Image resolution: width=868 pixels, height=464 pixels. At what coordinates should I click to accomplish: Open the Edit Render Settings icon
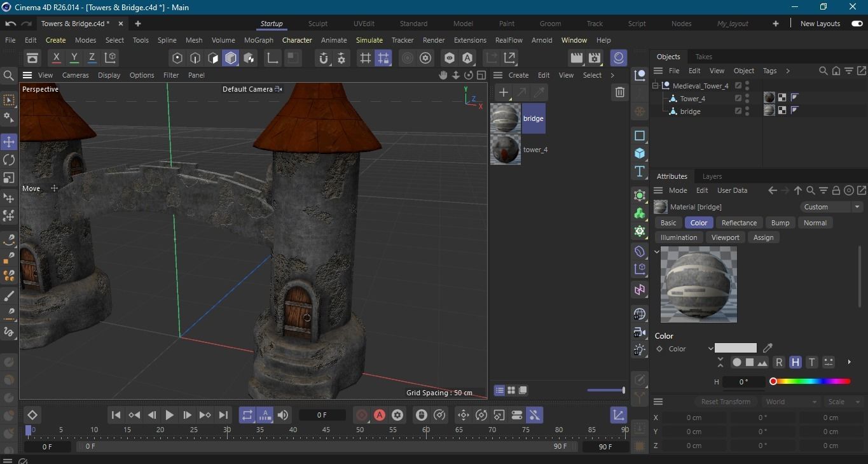click(x=595, y=58)
